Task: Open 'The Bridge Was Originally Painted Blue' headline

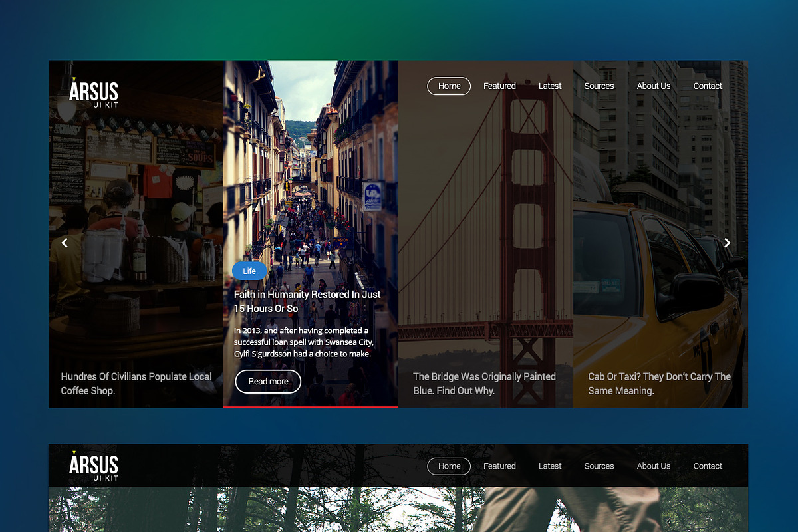Action: tap(484, 384)
